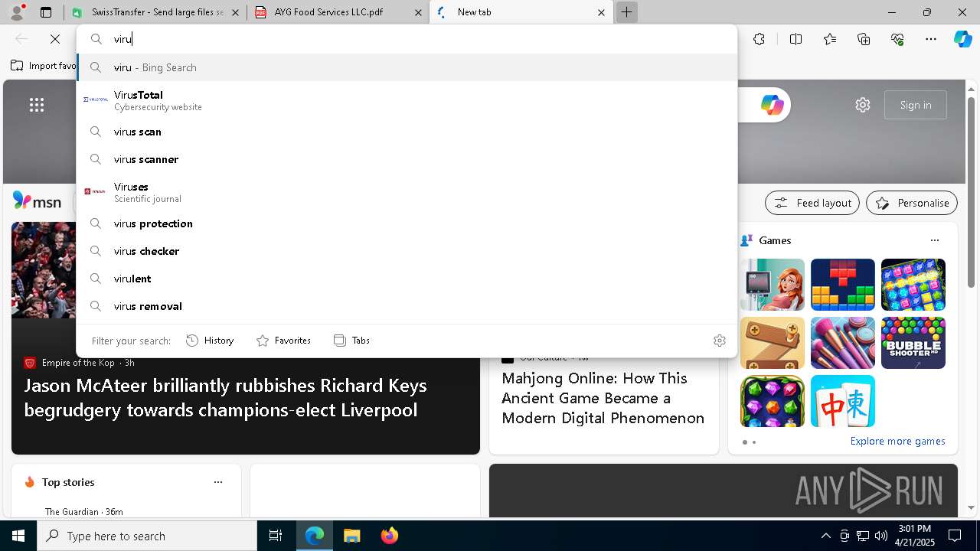The image size is (980, 551).
Task: Launch the block puzzle game tile
Action: tap(843, 285)
